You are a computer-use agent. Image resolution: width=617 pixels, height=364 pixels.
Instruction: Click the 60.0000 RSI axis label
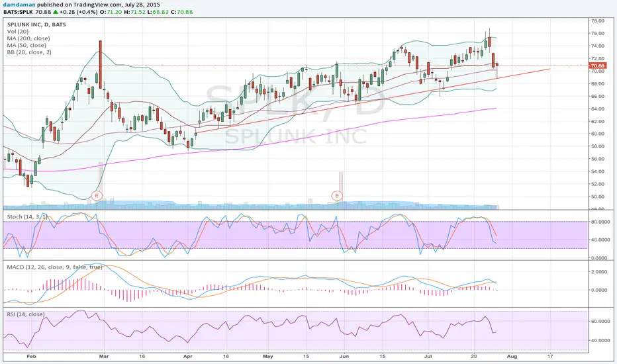(x=599, y=322)
